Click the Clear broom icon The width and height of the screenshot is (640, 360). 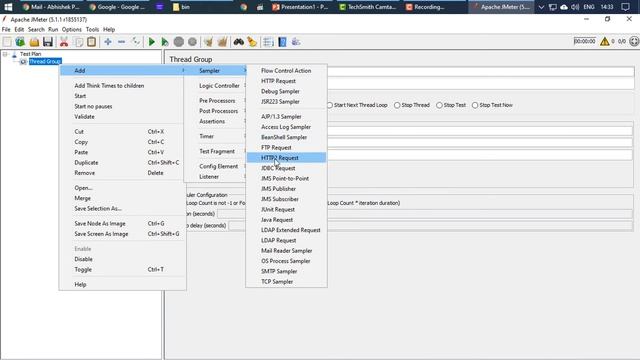[x=209, y=42]
